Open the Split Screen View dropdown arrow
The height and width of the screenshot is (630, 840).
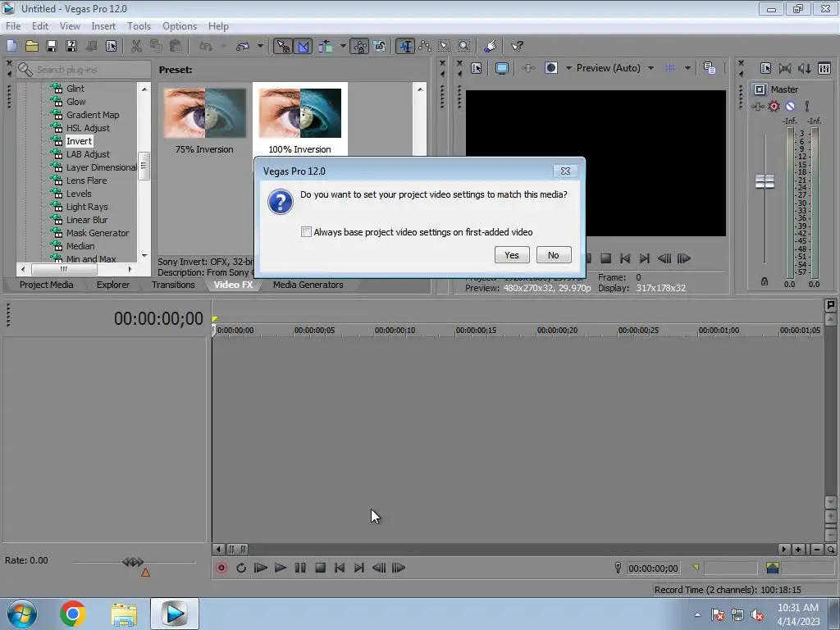pyautogui.click(x=568, y=68)
